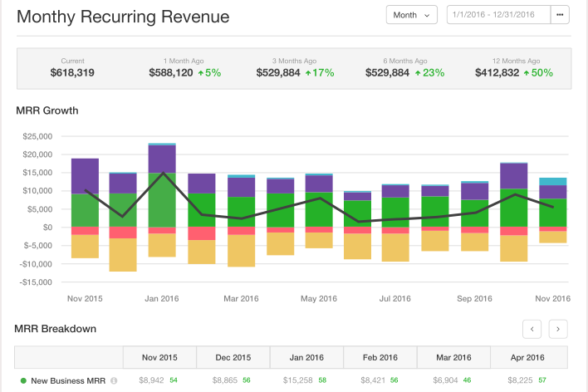Click the 6 Months Ago comparison value
The height and width of the screenshot is (392, 588).
click(404, 72)
